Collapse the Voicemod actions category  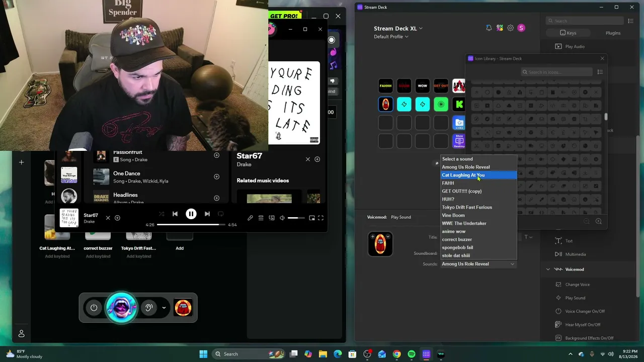pyautogui.click(x=548, y=269)
